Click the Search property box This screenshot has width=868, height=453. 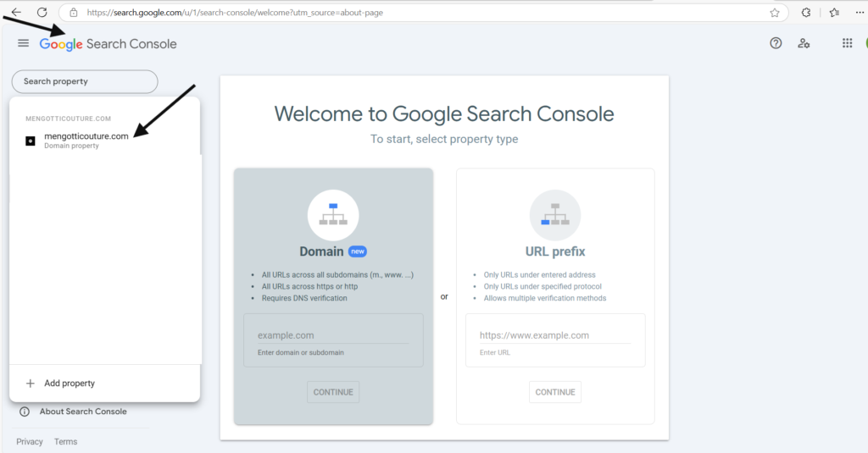[x=85, y=81]
